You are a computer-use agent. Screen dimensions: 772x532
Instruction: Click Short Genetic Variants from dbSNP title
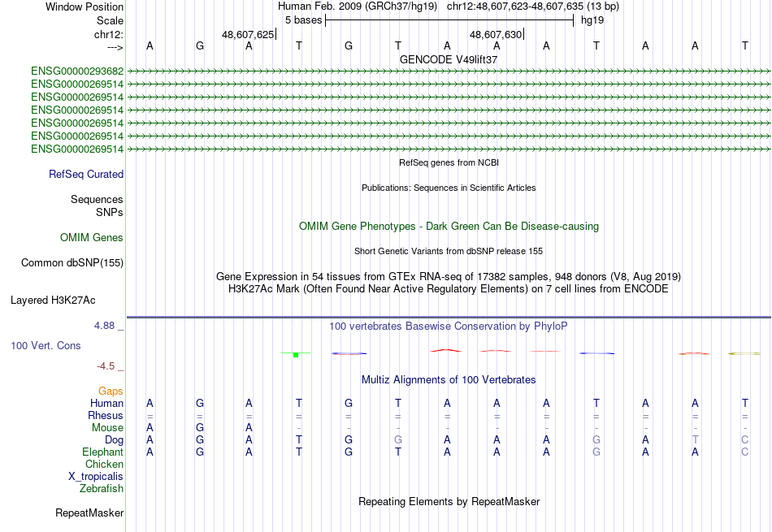(449, 251)
